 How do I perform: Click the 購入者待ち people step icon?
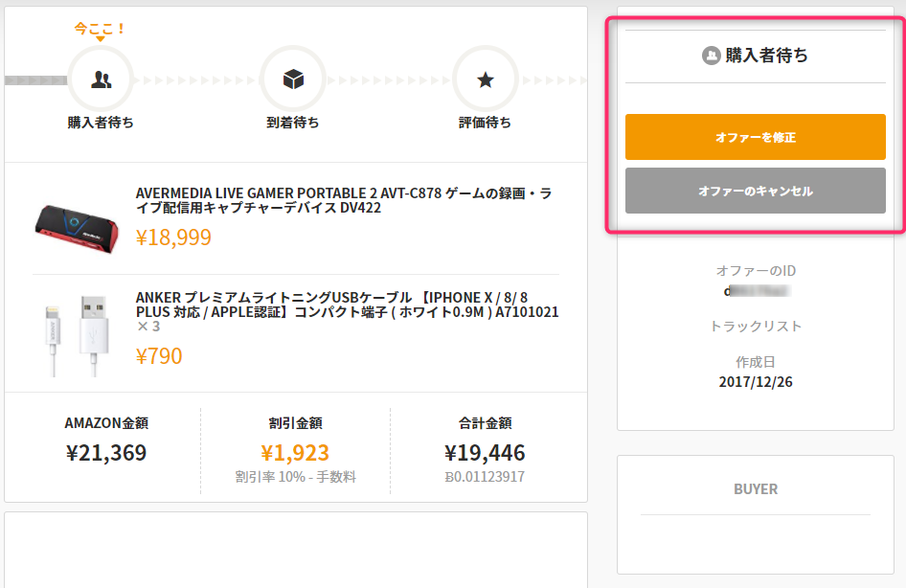pyautogui.click(x=101, y=79)
